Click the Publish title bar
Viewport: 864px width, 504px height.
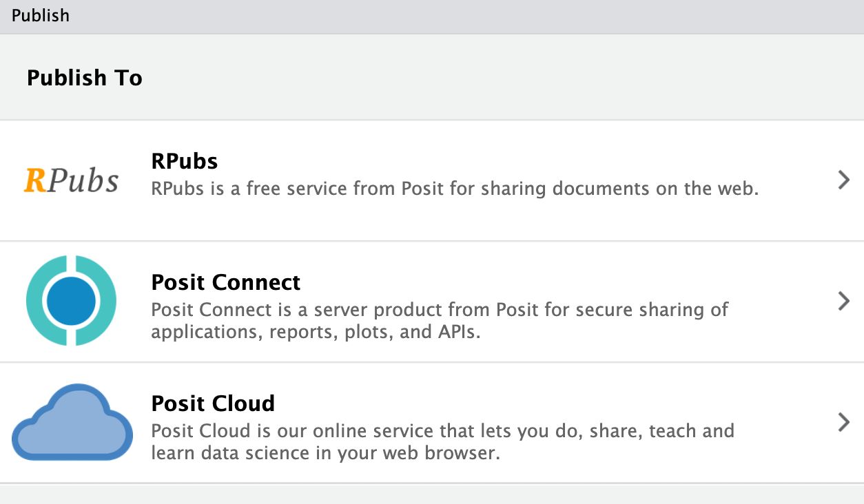pyautogui.click(x=41, y=16)
